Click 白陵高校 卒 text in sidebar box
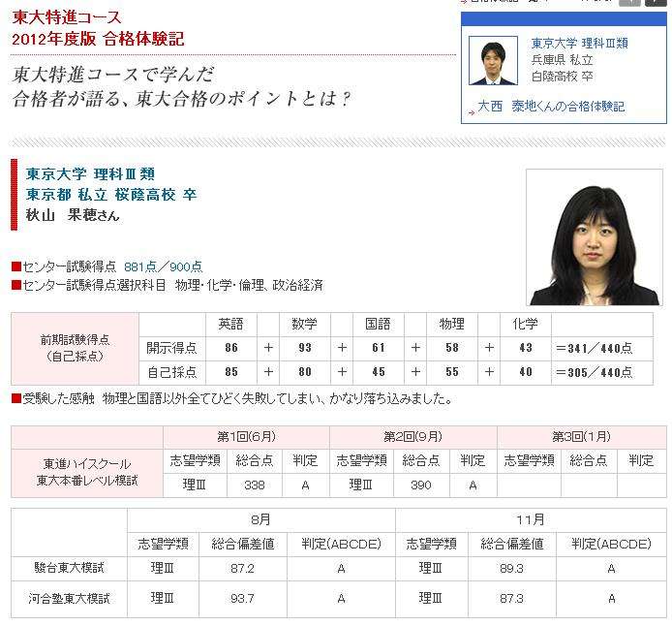The height and width of the screenshot is (626, 672). pos(562,77)
